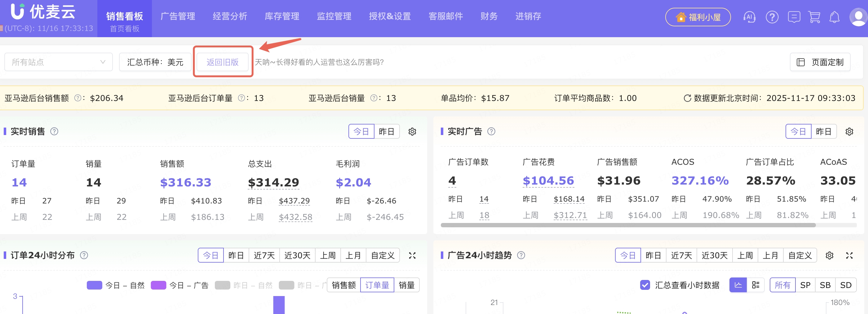Click the help question mark in header
Image resolution: width=868 pixels, height=314 pixels.
772,17
